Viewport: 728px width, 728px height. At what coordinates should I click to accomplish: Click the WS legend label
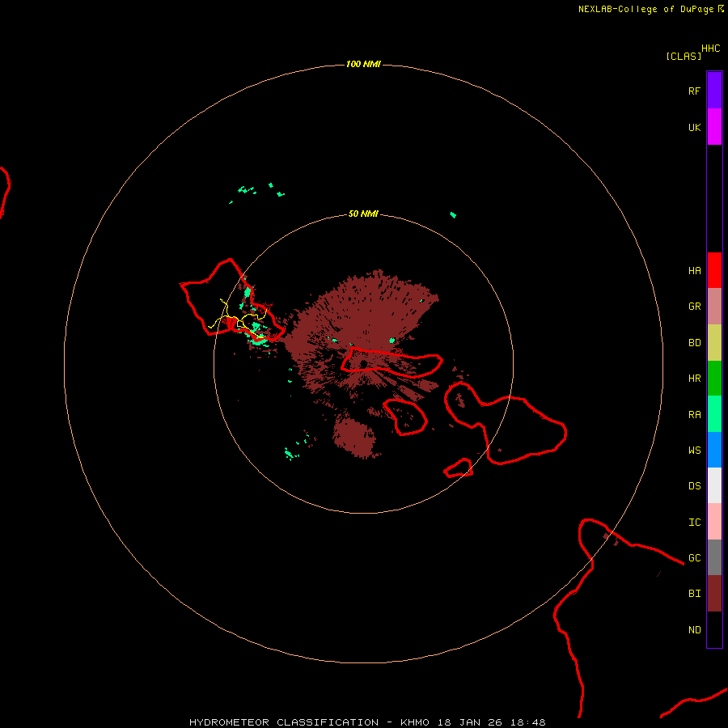(x=694, y=451)
